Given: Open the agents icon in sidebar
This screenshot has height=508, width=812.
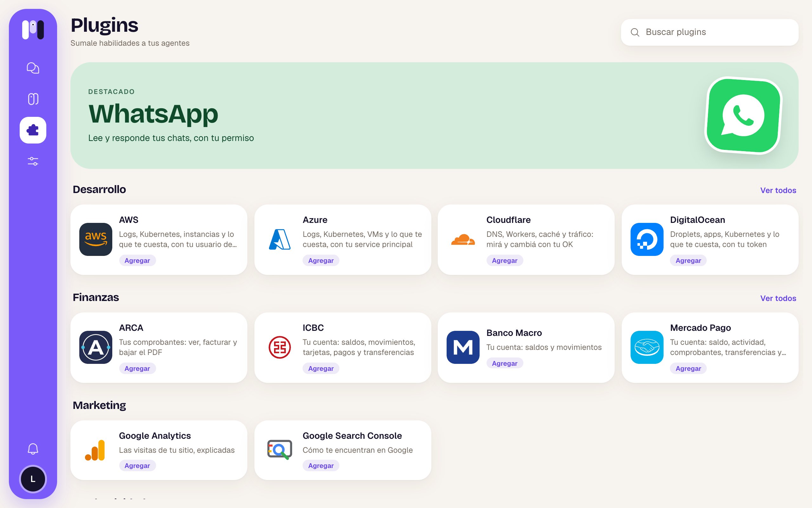Looking at the screenshot, I should point(33,99).
